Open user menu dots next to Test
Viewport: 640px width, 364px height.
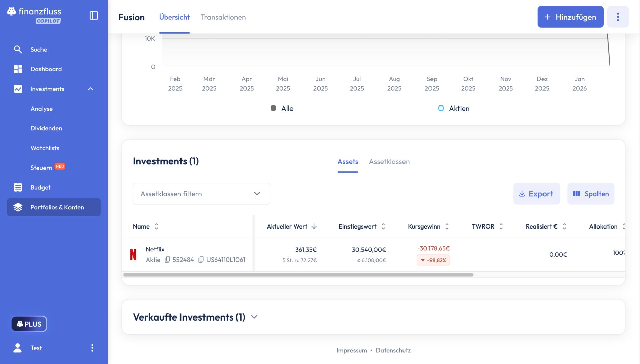point(92,348)
